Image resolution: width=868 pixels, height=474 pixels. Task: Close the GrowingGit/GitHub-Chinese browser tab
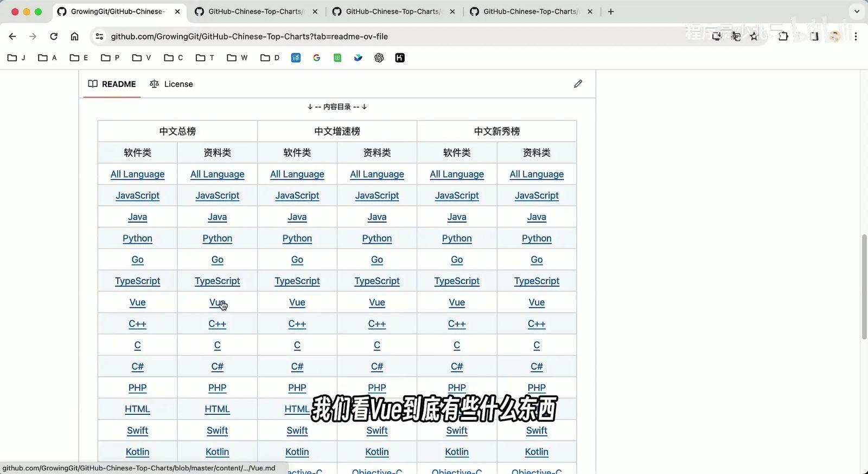coord(177,11)
